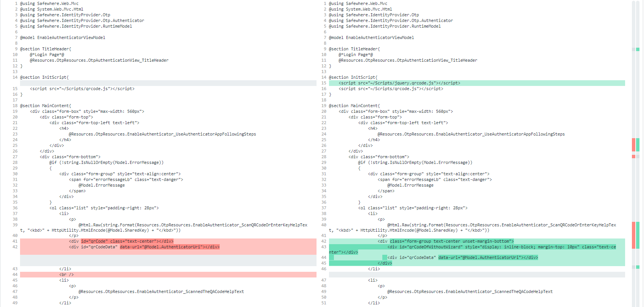Viewport: 644px width, 307px height.
Task: Click '<ol class="list"' line in modified pane
Action: 413,208
